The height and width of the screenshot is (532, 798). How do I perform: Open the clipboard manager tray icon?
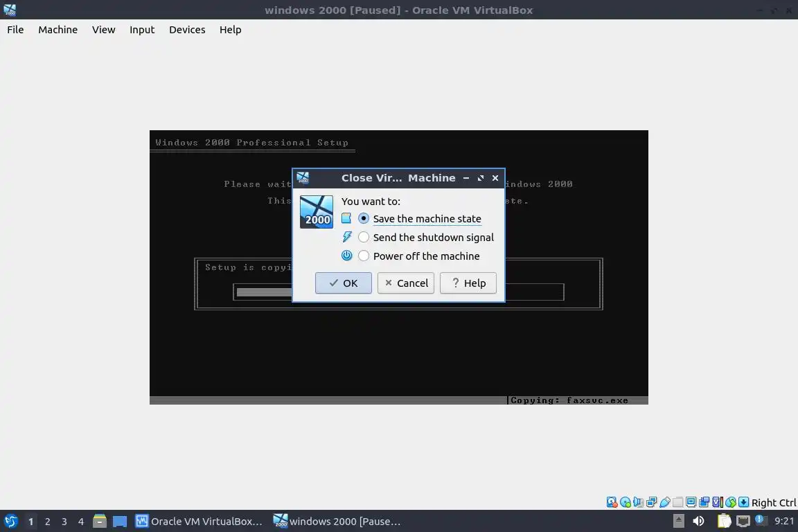click(724, 521)
